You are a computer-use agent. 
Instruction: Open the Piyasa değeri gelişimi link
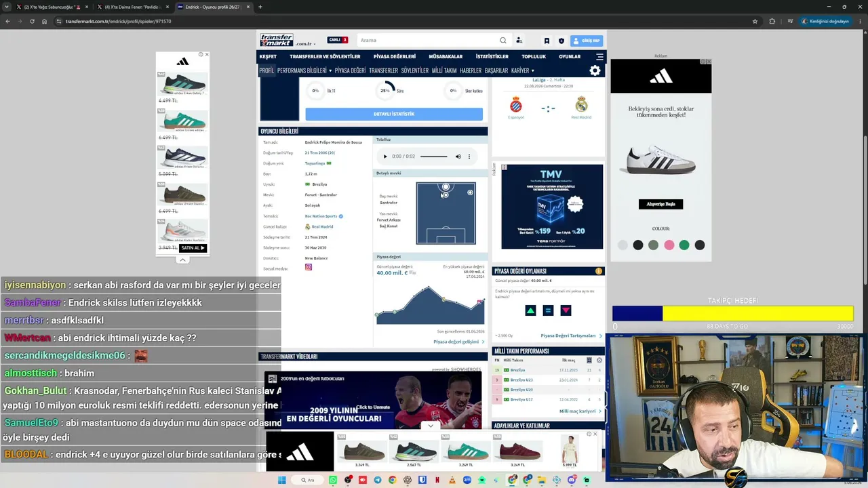[458, 342]
